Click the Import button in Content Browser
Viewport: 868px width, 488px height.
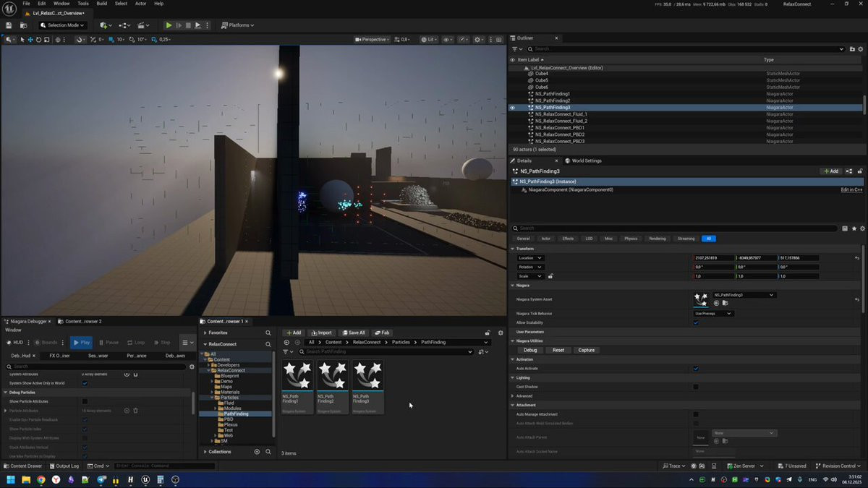321,333
